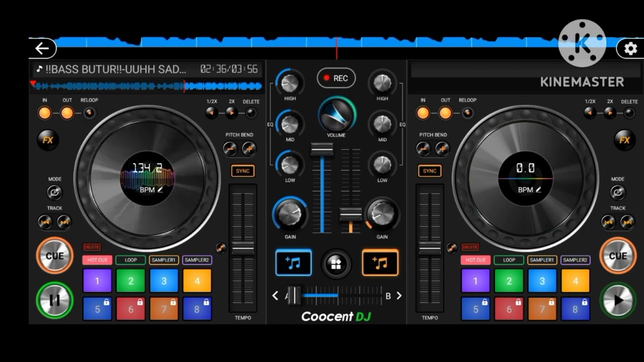This screenshot has height=362, width=644.
Task: Toggle left deck MODE button
Action: (54, 192)
